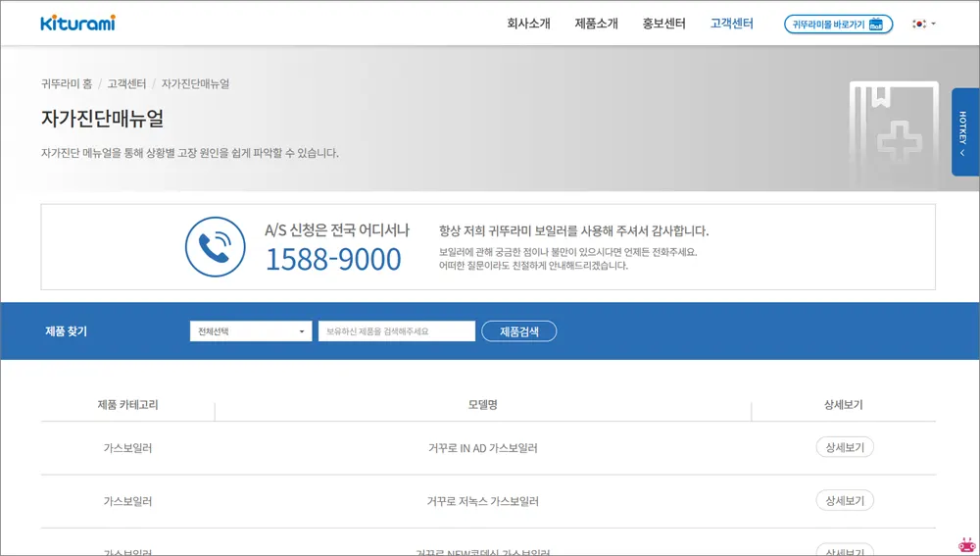View details for 거꾸로 IN AD 가스보일러
The image size is (980, 556).
tap(844, 447)
